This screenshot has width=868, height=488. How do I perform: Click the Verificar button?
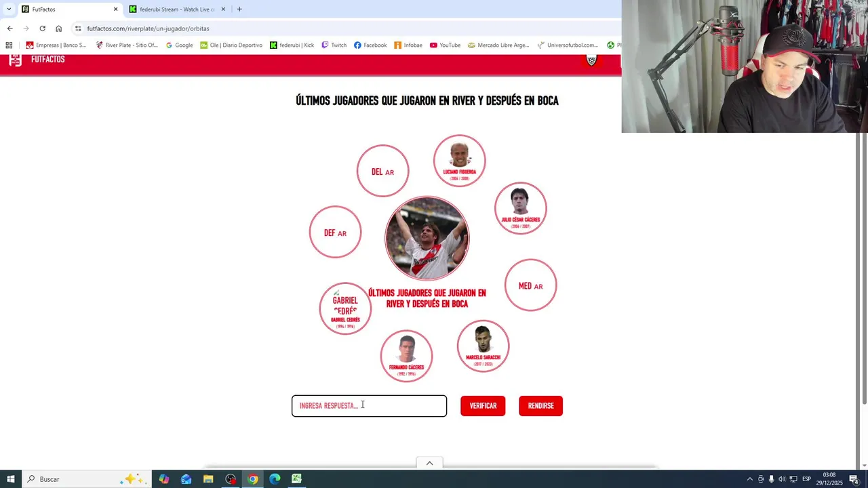(x=483, y=406)
